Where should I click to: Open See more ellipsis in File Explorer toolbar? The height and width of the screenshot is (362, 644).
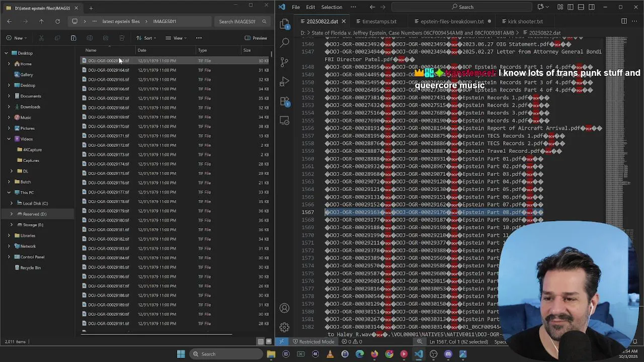point(199,38)
